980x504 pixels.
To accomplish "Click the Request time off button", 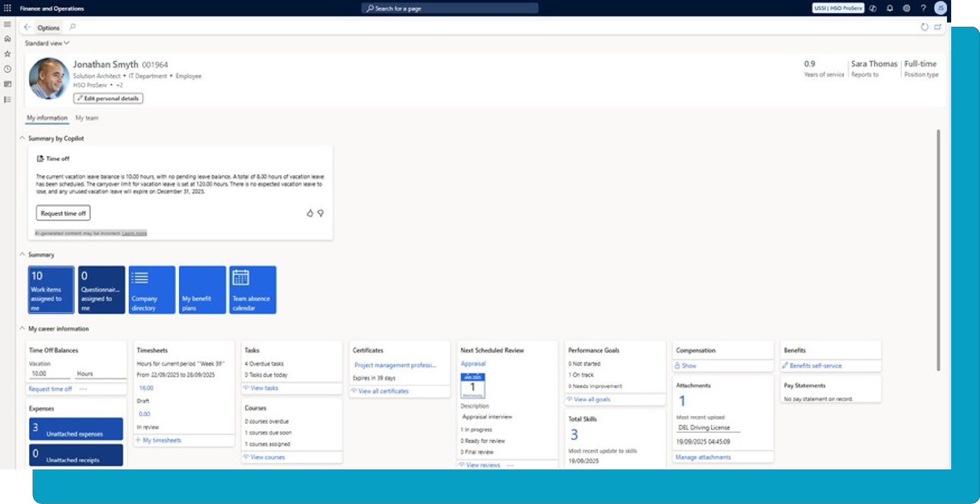I will (63, 213).
